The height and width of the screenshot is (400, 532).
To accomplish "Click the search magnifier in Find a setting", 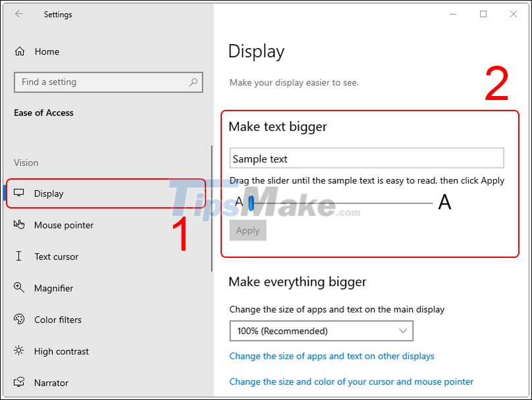I will [193, 82].
